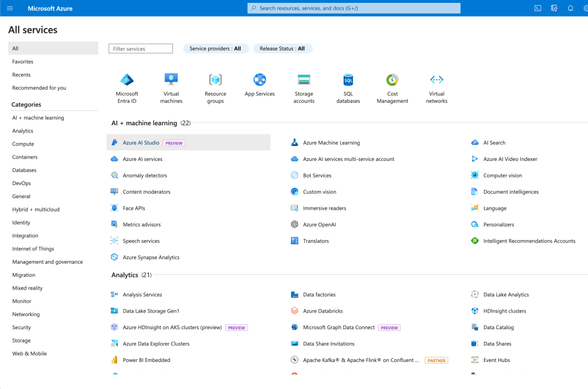The height and width of the screenshot is (389, 588).
Task: Open Microsoft Graph Data Connect link
Action: (x=339, y=328)
